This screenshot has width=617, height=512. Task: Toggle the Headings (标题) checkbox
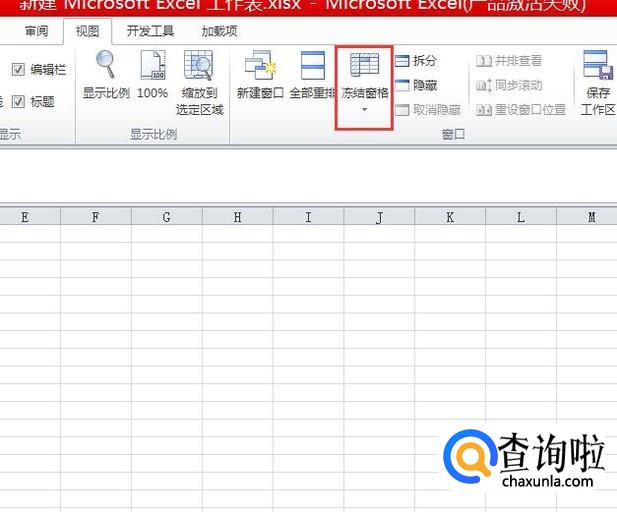pyautogui.click(x=18, y=102)
